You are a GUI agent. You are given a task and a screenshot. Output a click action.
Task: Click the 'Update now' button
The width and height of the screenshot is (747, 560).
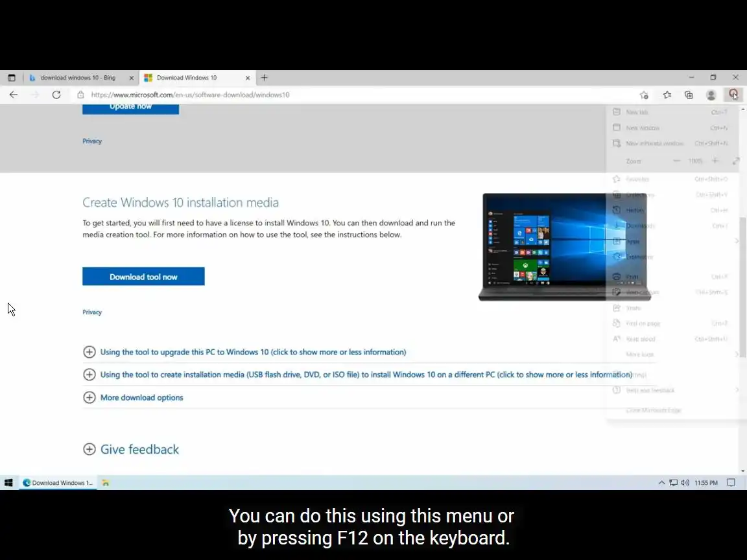(x=130, y=109)
